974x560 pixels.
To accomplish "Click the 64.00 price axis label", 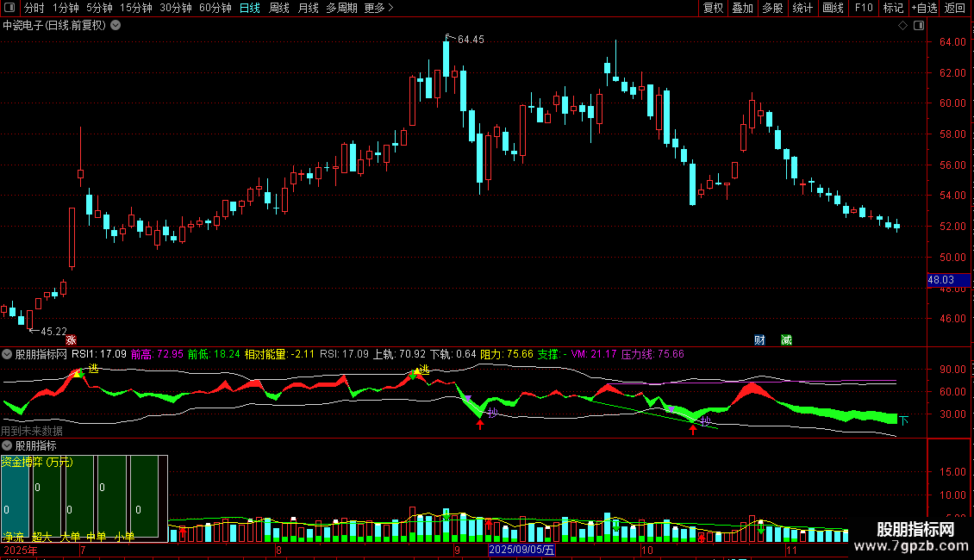I will point(952,42).
